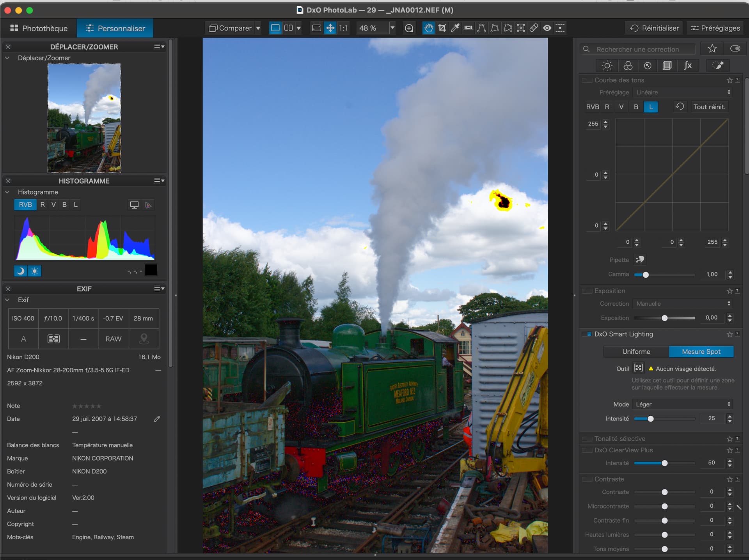
Task: Open the Color palette filter icon
Action: (628, 66)
